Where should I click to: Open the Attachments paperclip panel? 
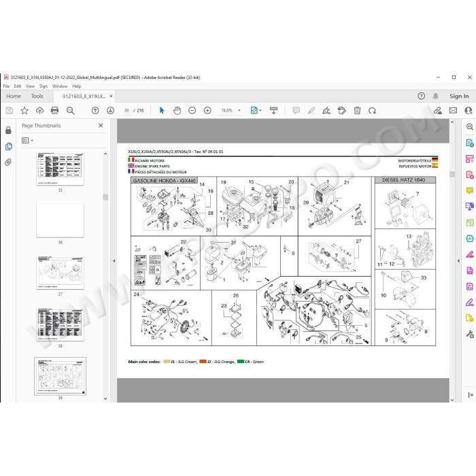point(8,163)
